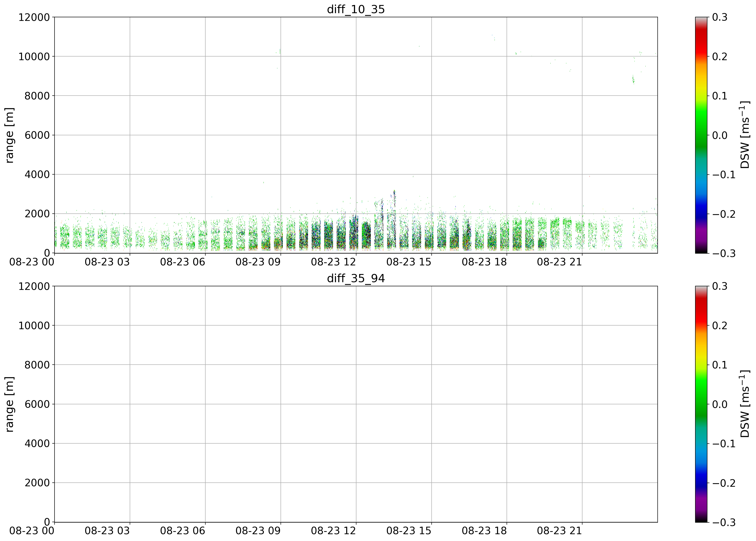The width and height of the screenshot is (756, 541).
Task: Click the 0.0 tick on lower colorbar
Action: (x=720, y=404)
